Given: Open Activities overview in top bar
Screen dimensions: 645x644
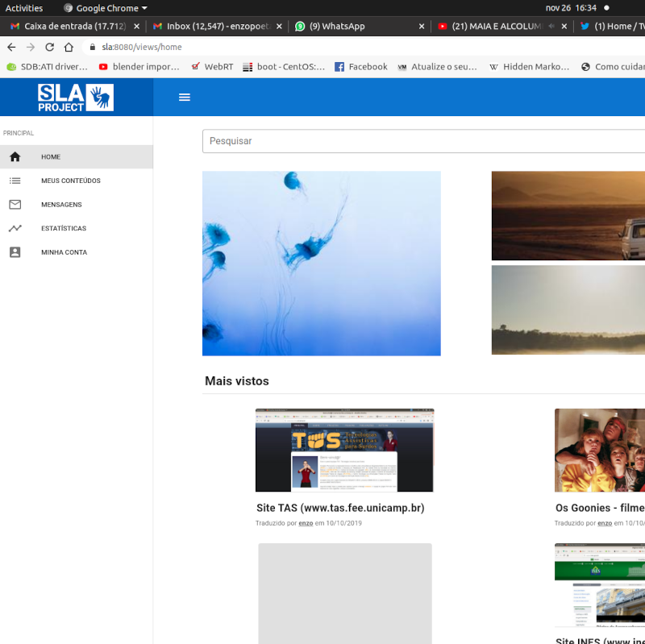Looking at the screenshot, I should point(24,8).
